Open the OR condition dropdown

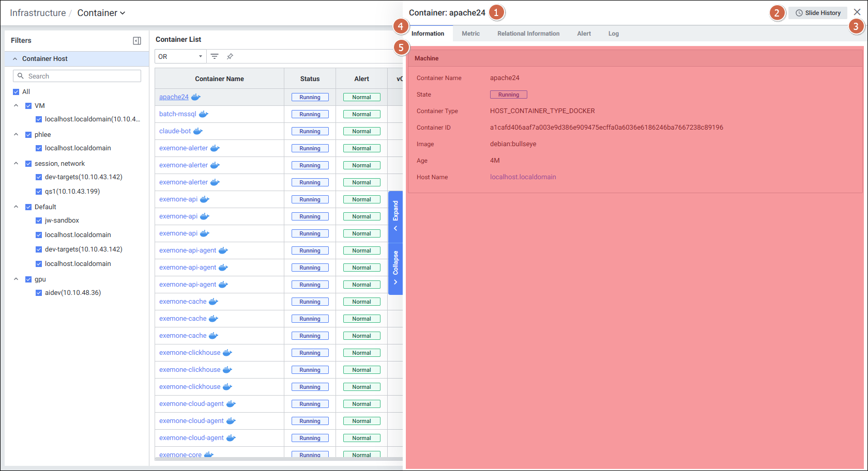(x=180, y=56)
